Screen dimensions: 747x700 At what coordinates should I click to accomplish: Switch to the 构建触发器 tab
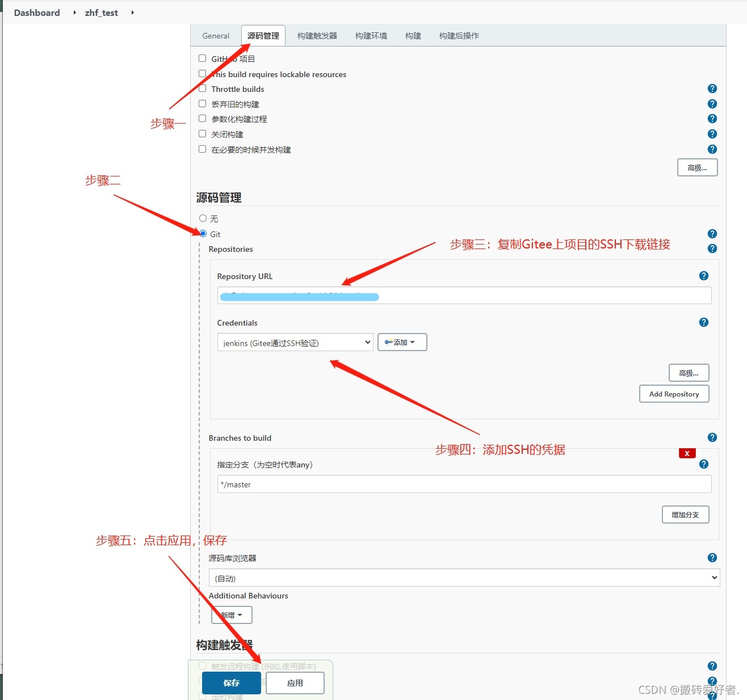pos(317,36)
